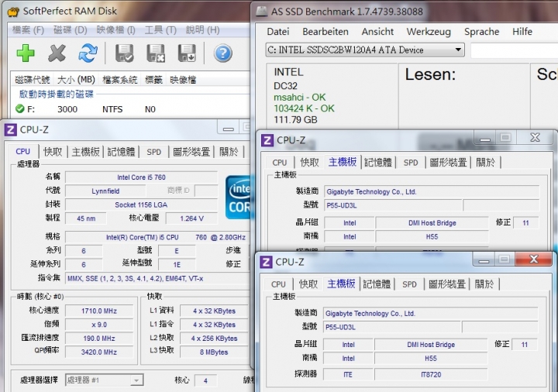Select the CPU tab in left CPU-Z window
Viewport: 558px width, 392px height.
[22, 152]
